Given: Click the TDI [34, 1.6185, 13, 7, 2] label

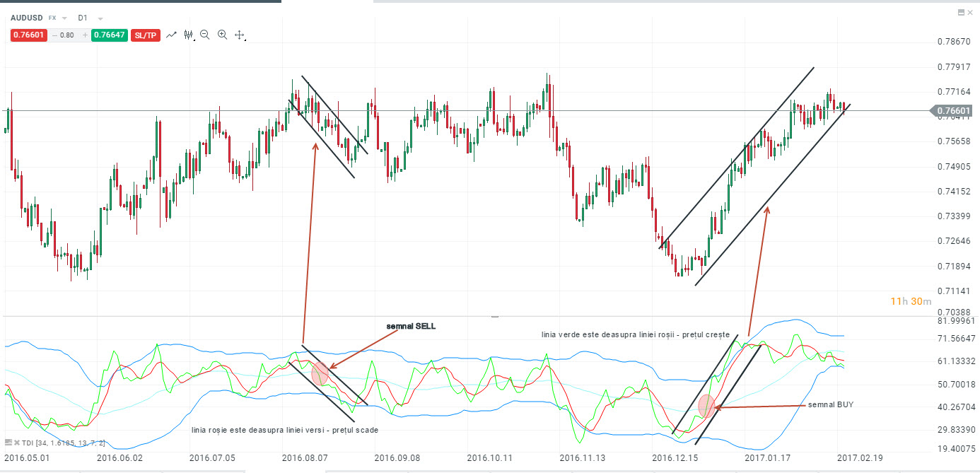Looking at the screenshot, I should 64,443.
